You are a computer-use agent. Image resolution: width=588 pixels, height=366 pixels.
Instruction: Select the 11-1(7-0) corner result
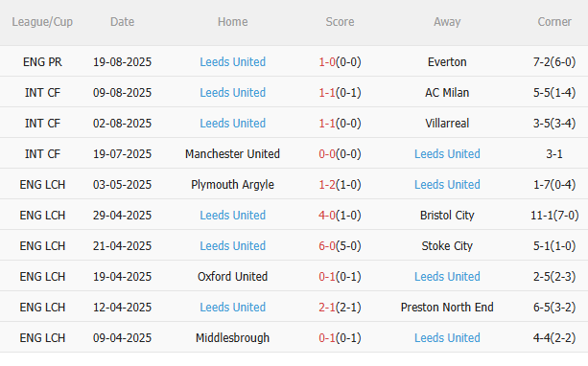pos(554,216)
